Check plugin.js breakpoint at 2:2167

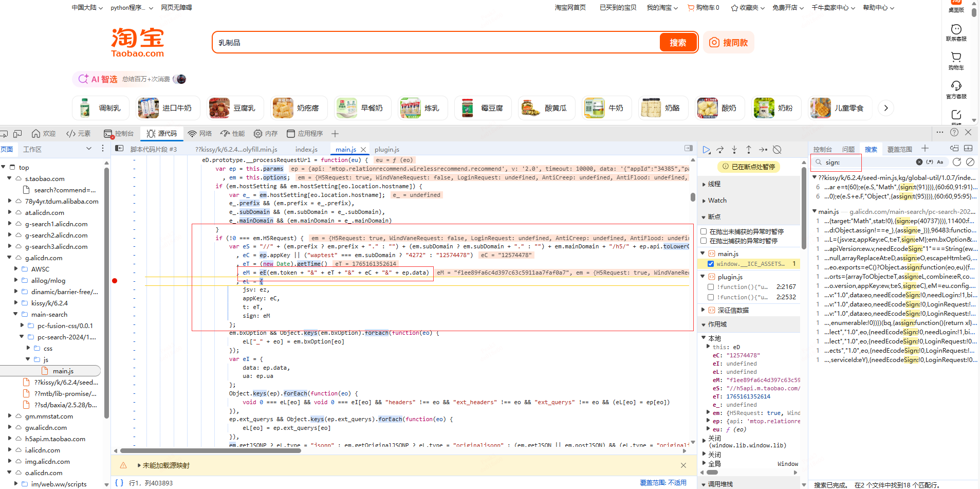click(711, 287)
